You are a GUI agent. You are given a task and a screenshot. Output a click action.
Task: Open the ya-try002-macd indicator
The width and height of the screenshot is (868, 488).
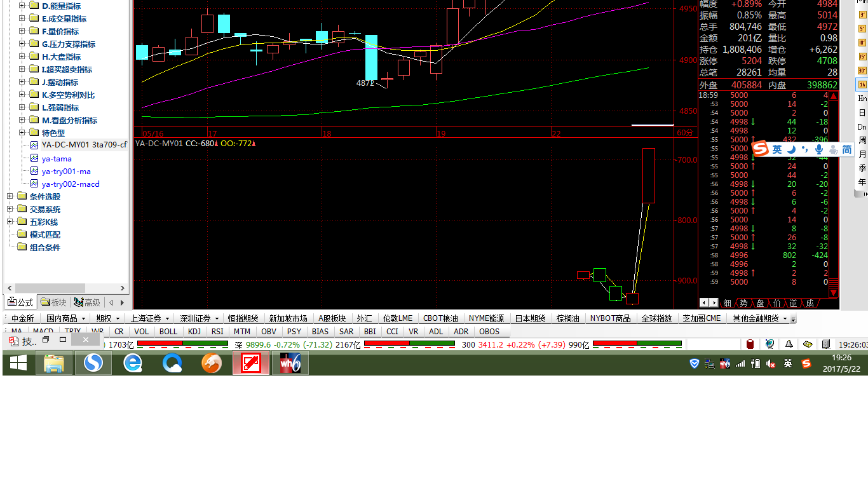71,184
